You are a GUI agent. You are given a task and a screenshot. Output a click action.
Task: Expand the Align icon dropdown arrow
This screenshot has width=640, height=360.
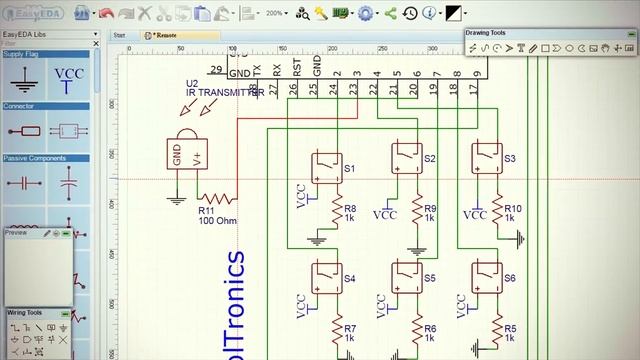[x=258, y=14]
